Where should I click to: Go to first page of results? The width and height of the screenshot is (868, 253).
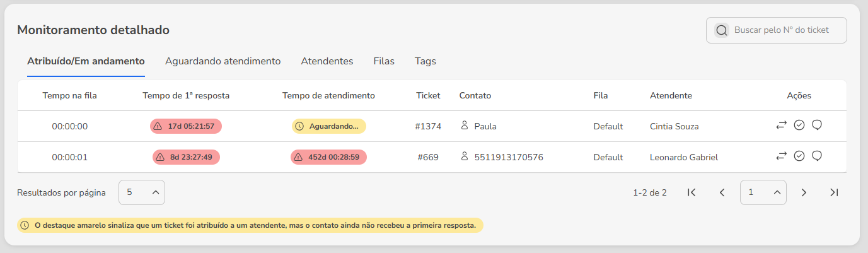692,192
